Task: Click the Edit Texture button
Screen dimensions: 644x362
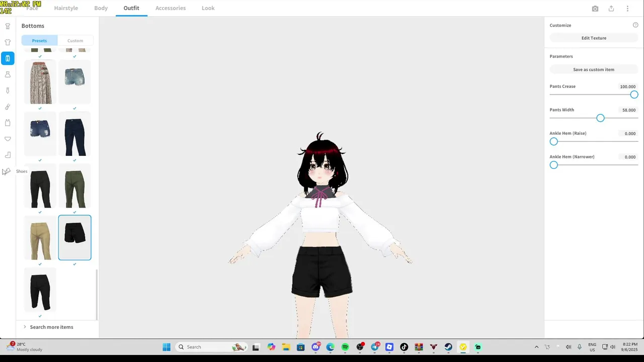Action: [x=594, y=38]
